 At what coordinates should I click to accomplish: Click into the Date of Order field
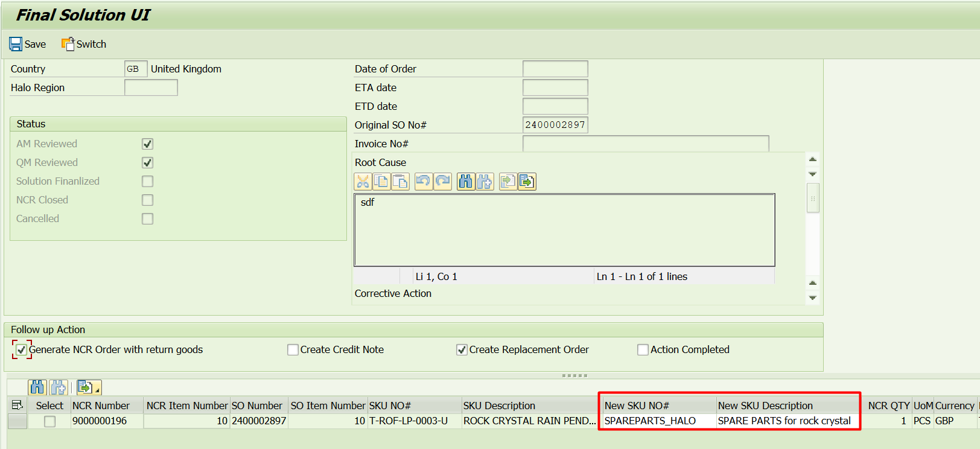coord(555,69)
